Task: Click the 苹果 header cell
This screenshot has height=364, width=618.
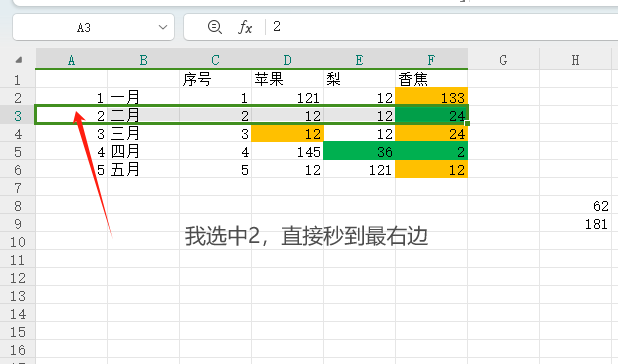Action: pyautogui.click(x=287, y=79)
